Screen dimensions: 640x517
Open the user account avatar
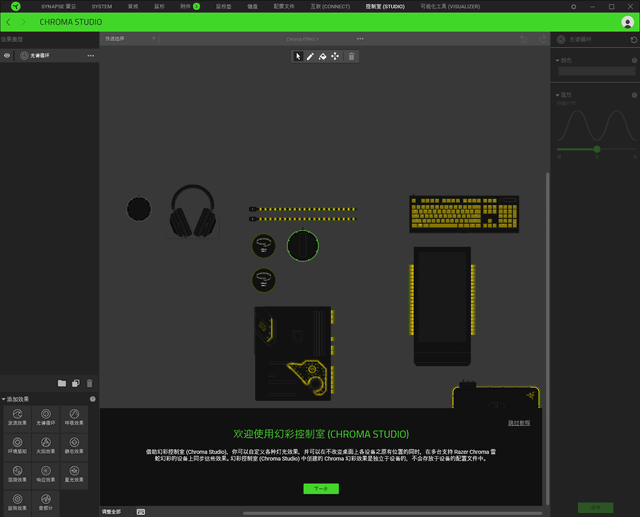tap(627, 22)
